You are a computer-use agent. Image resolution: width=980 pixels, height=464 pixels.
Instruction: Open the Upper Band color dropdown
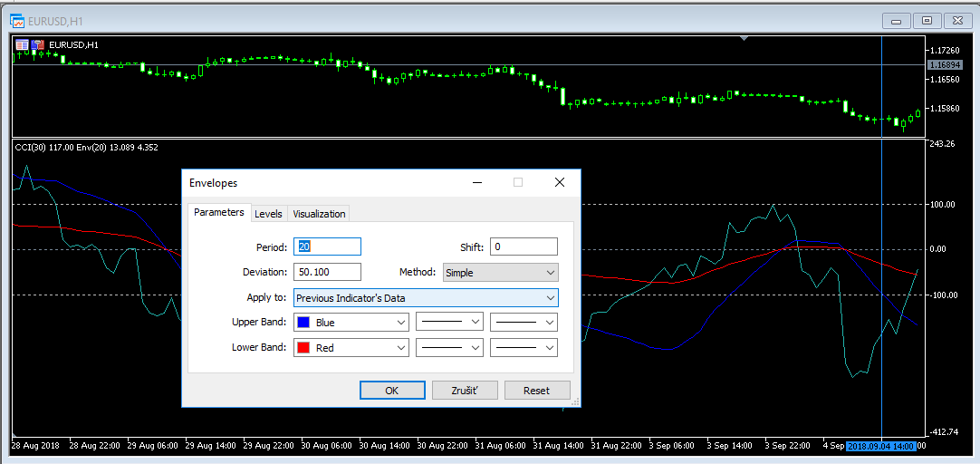(x=351, y=322)
